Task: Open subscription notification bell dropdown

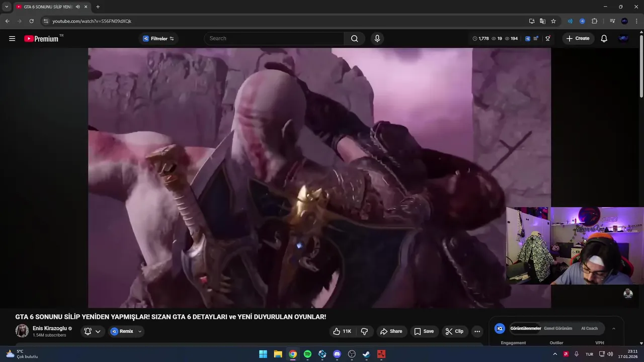Action: pyautogui.click(x=93, y=331)
